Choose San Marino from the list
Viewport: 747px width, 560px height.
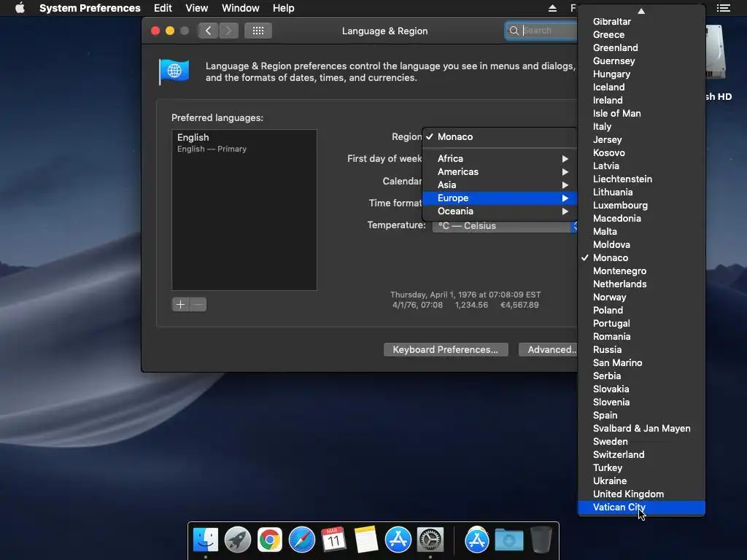click(641, 363)
